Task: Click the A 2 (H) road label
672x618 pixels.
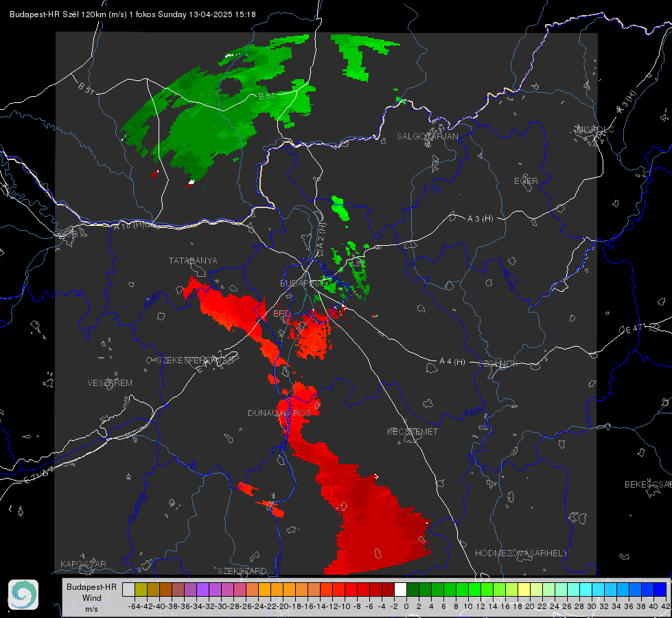Action: [x=321, y=235]
